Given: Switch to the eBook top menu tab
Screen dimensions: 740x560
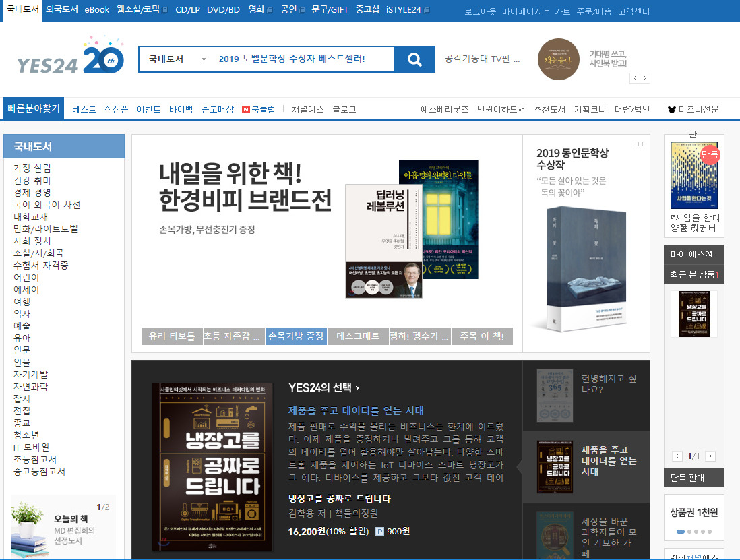Looking at the screenshot, I should click(x=95, y=10).
